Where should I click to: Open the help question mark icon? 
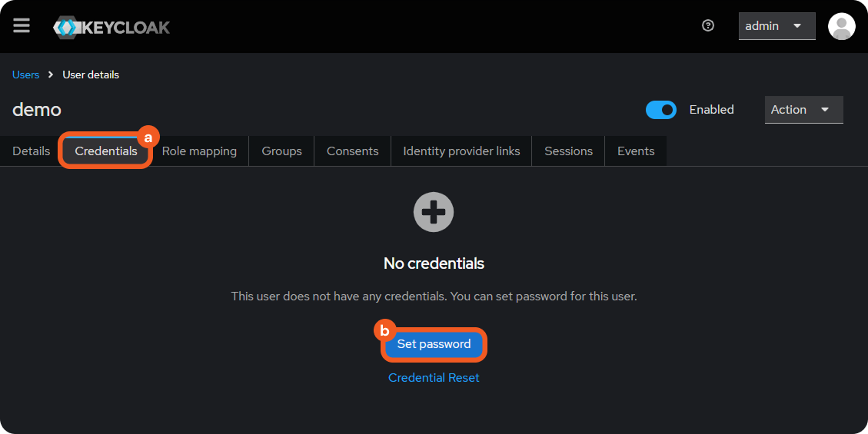coord(708,26)
